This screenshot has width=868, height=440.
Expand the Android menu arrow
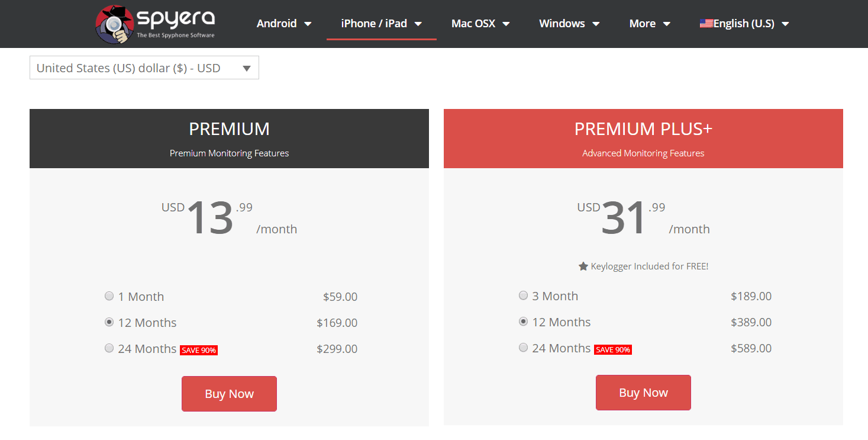(x=308, y=24)
